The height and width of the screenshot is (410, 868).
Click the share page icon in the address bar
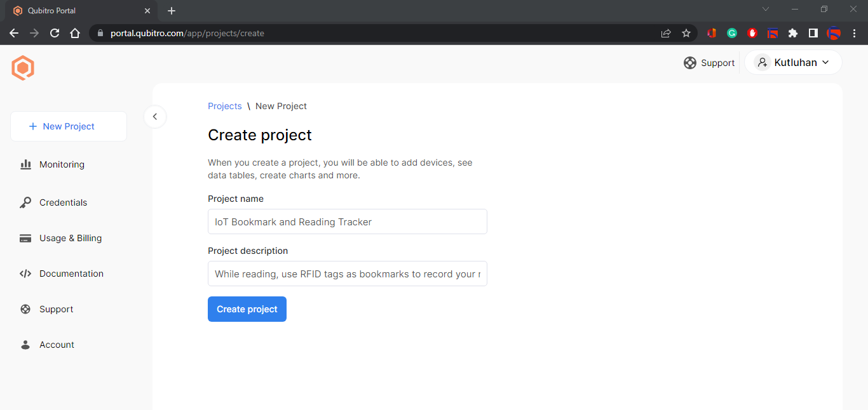coord(666,33)
